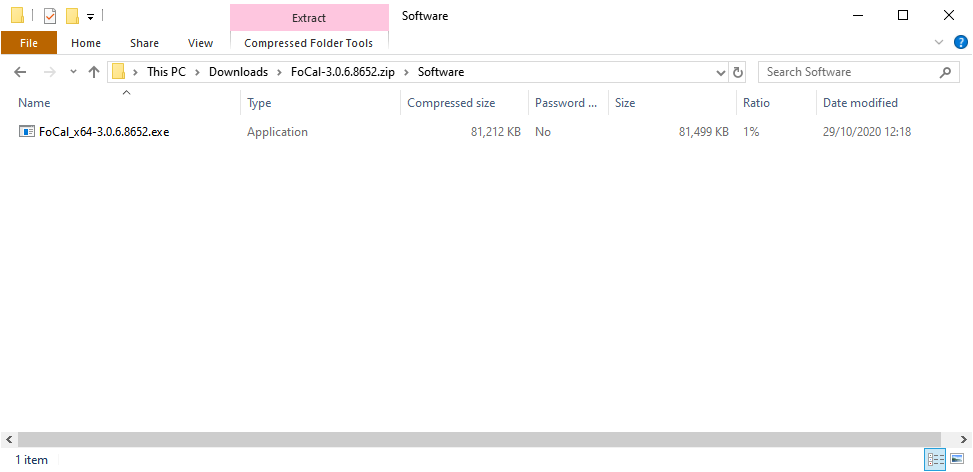
Task: Switch to the Home ribbon tab
Action: click(x=86, y=43)
